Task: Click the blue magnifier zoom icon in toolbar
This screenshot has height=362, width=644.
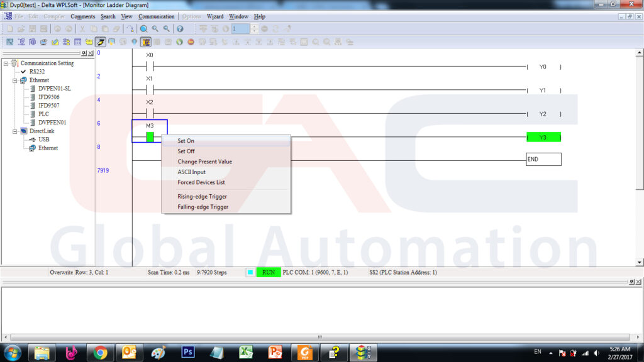Action: coord(144,29)
